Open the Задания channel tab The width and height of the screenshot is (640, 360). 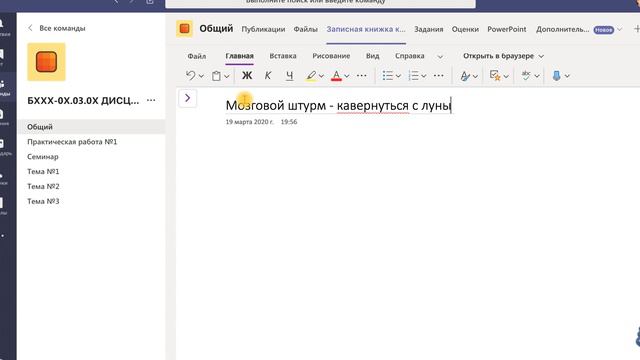[x=429, y=29]
